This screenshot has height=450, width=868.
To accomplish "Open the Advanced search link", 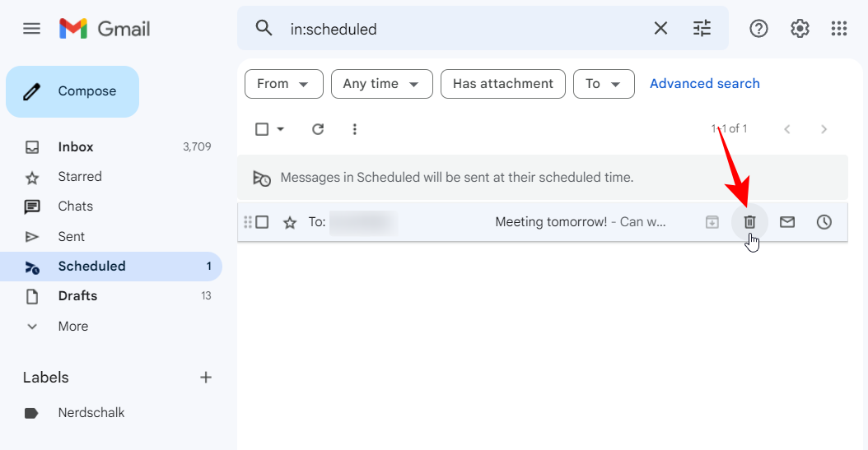I will tap(704, 84).
